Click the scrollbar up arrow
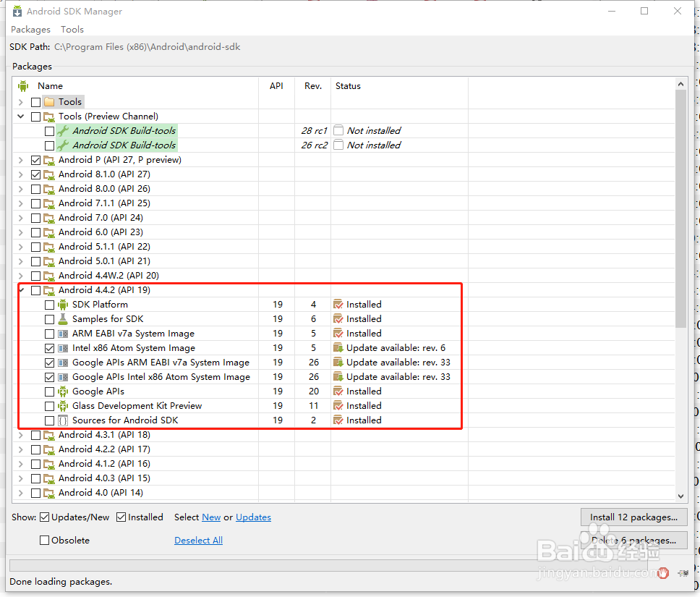Image resolution: width=700 pixels, height=597 pixels. [x=680, y=84]
